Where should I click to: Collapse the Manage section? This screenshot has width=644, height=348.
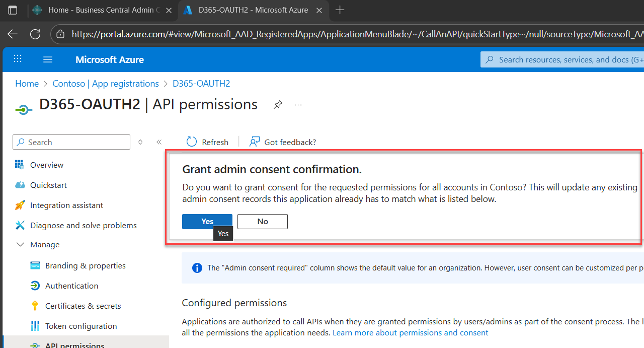pyautogui.click(x=38, y=244)
